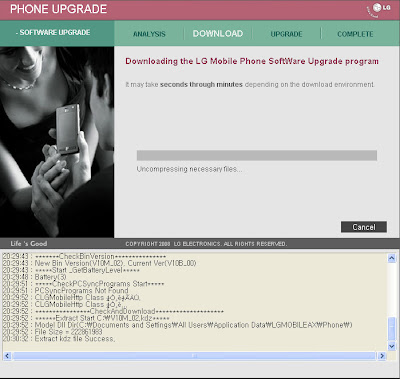400x379 pixels.
Task: Click the phone promotional photo
Action: (57, 142)
